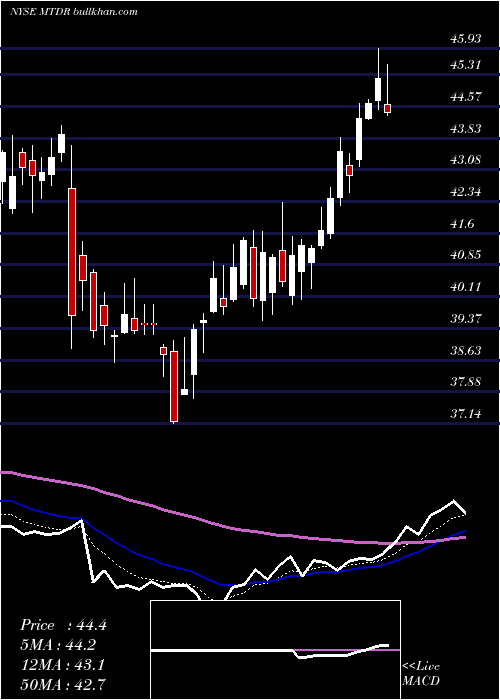Select the 37.88 price label
Image resolution: width=500 pixels, height=700 pixels.
tap(466, 382)
